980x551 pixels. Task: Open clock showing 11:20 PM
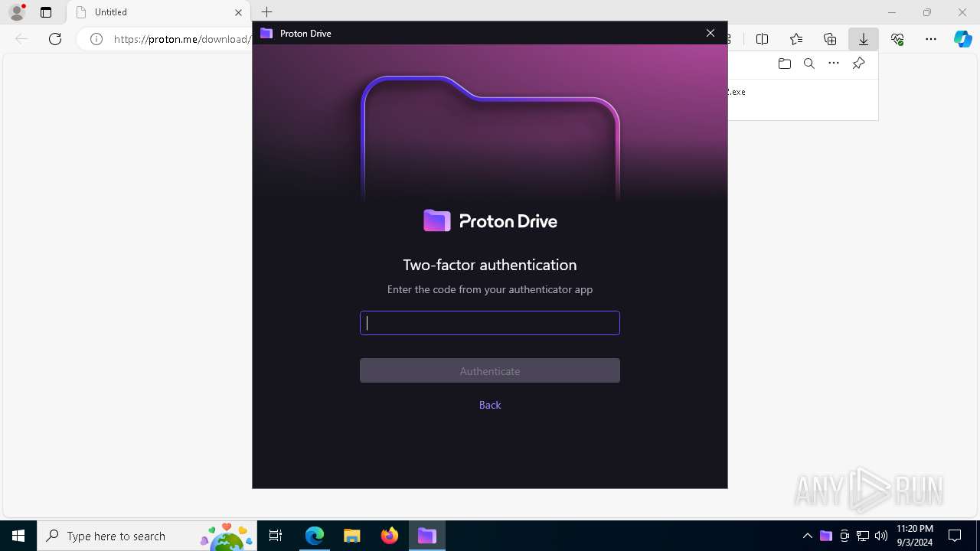914,536
